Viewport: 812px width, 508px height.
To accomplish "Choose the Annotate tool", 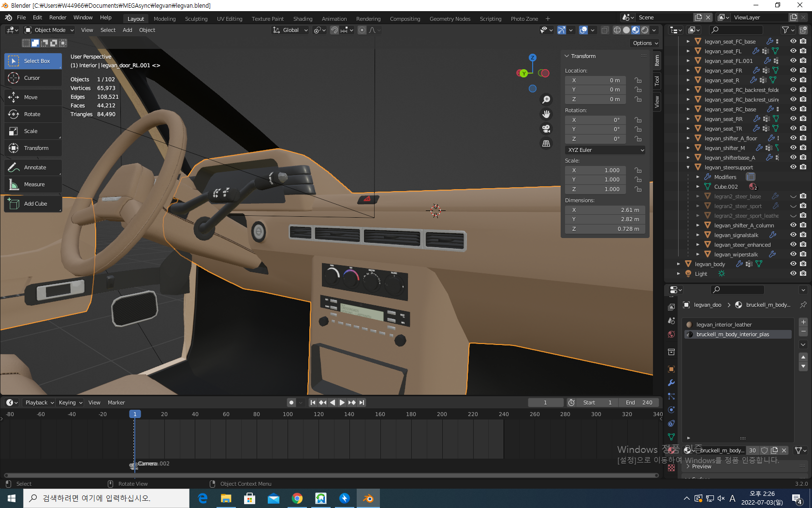I will pos(33,167).
